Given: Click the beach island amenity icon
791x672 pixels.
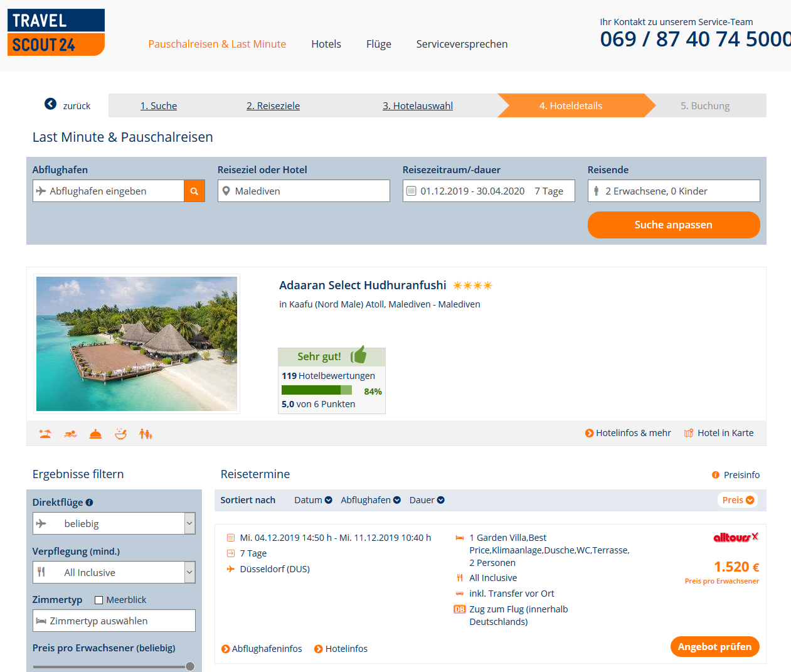Looking at the screenshot, I should pos(45,434).
